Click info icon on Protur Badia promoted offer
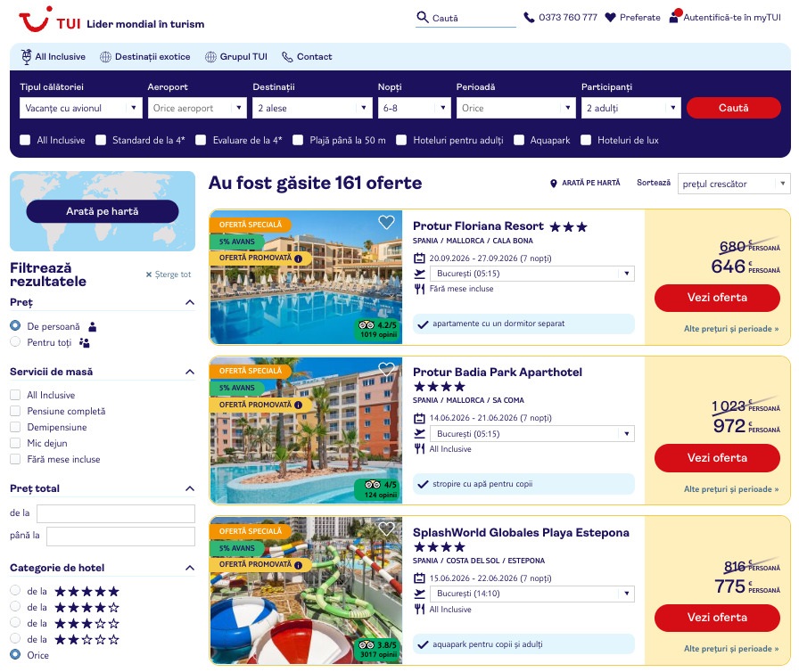Viewport: 799px width, 672px height. (x=298, y=405)
